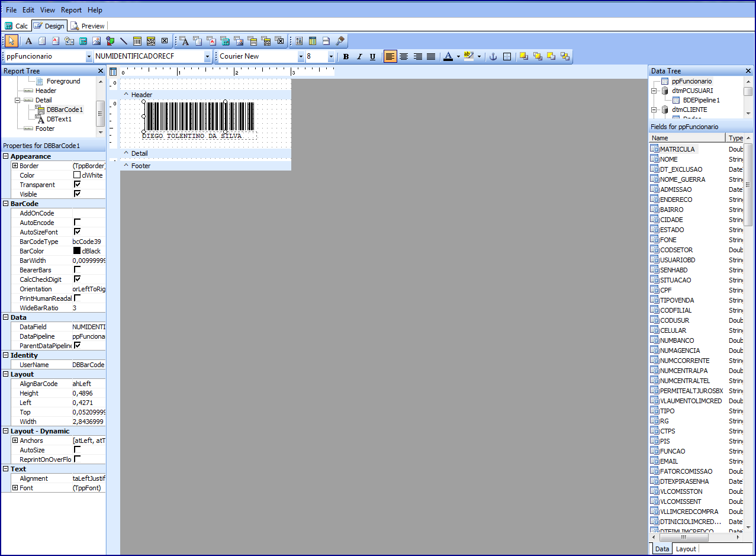Uncheck the Transparent property checkbox
The height and width of the screenshot is (556, 756).
click(x=77, y=184)
